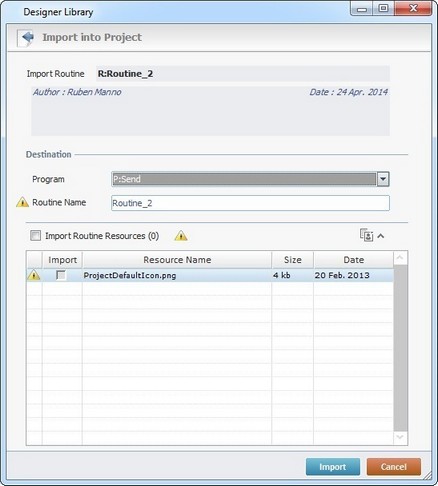Click the resource list scroll down arrow
The height and width of the screenshot is (486, 438).
(x=400, y=437)
